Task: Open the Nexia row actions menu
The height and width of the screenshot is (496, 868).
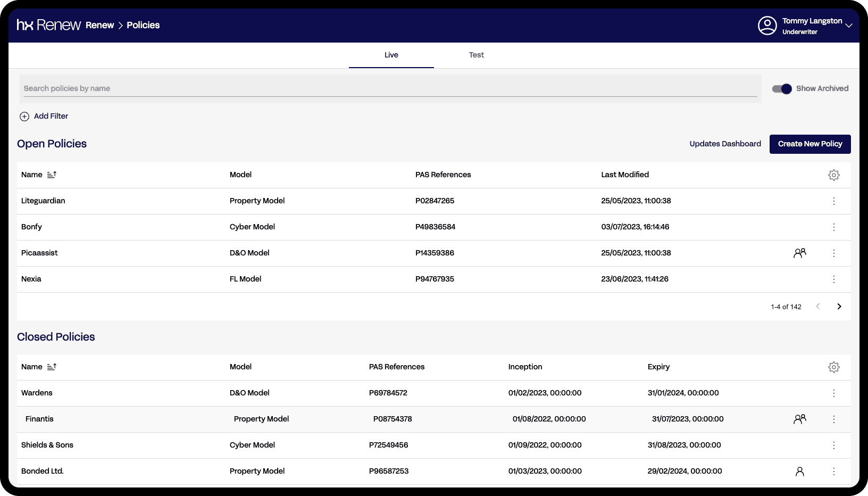Action: (834, 279)
